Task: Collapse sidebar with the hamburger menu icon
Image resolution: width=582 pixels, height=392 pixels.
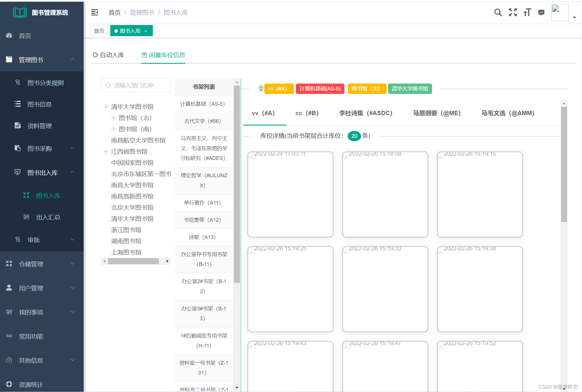Action: point(95,12)
